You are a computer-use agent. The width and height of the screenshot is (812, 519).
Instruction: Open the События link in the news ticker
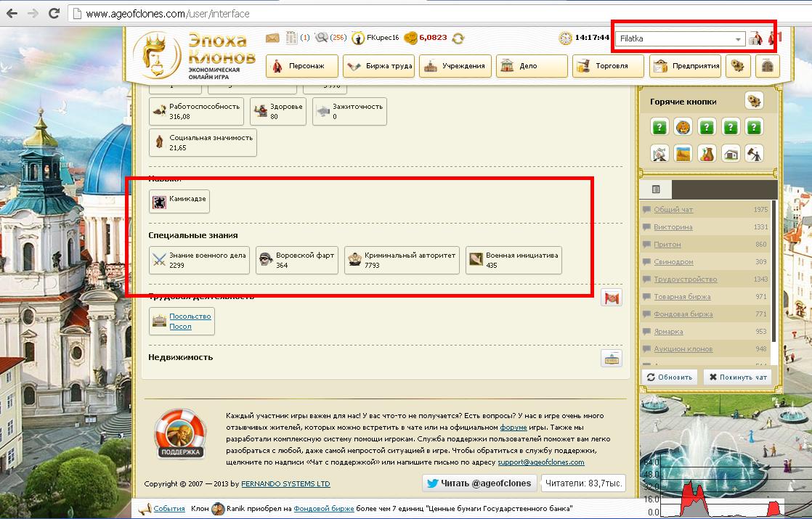[x=169, y=509]
